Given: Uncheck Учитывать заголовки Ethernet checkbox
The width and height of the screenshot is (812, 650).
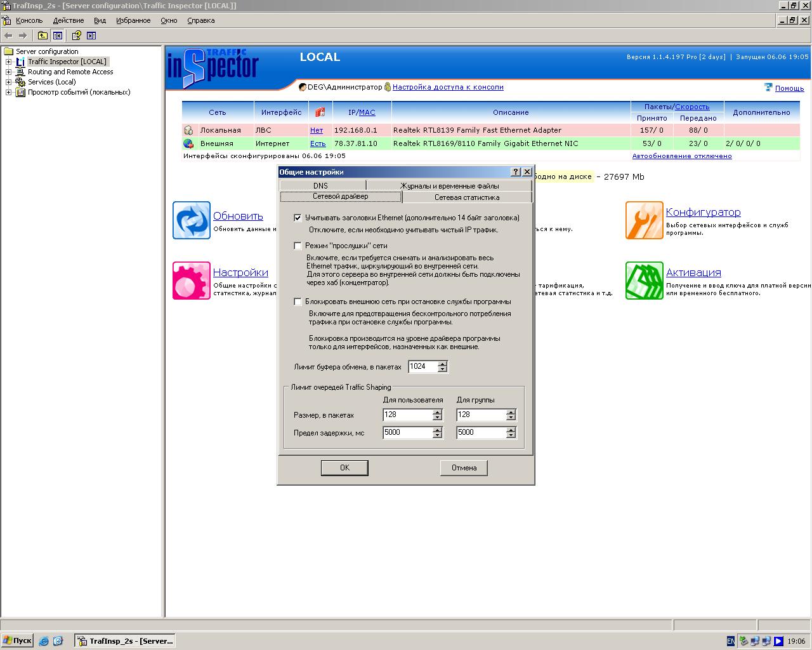Looking at the screenshot, I should coord(298,218).
